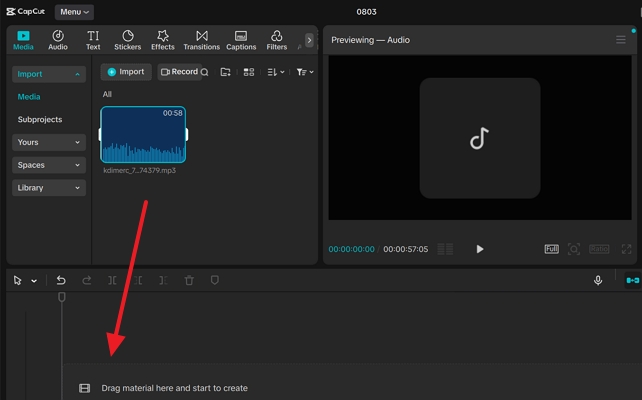Click the delete right trim icon
642x400 pixels.
point(163,280)
